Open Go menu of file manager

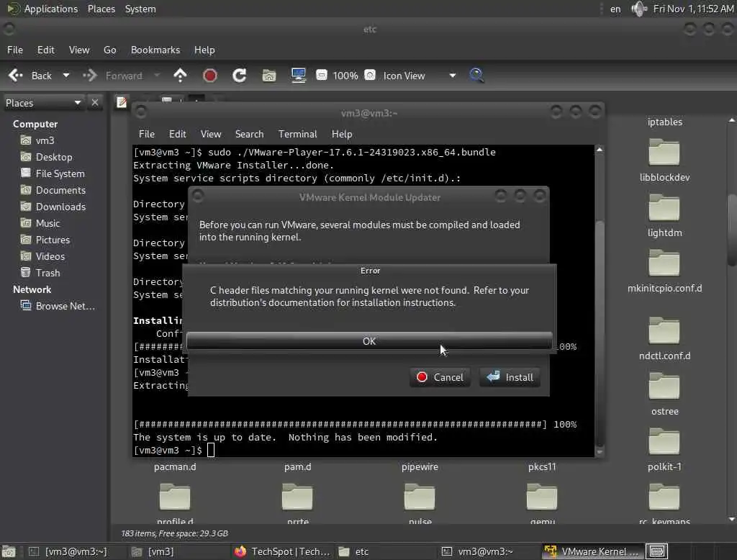[109, 50]
